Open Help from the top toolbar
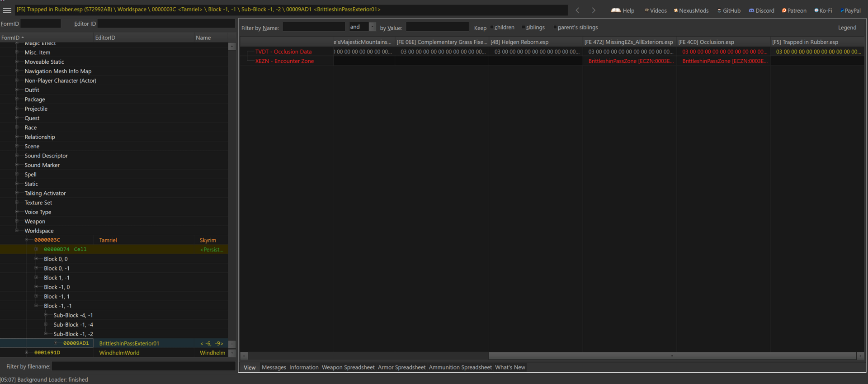This screenshot has width=868, height=384. tap(623, 10)
